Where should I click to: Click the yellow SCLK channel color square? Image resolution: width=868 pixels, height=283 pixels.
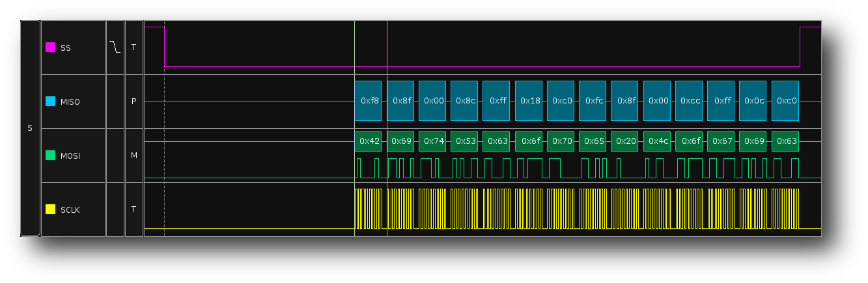[x=50, y=209]
